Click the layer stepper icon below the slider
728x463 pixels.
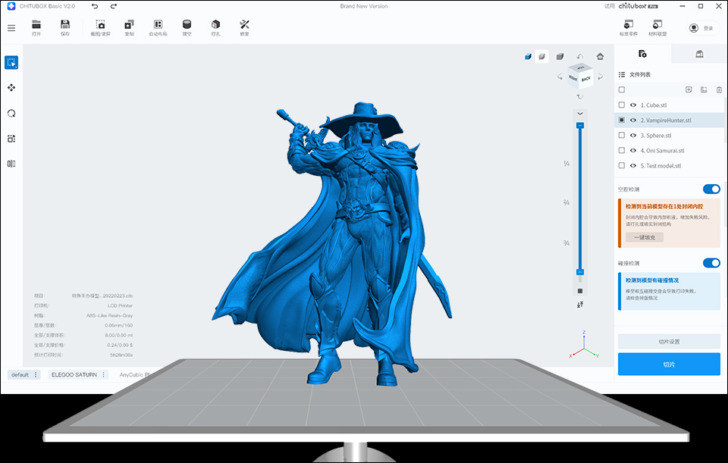coord(580,305)
